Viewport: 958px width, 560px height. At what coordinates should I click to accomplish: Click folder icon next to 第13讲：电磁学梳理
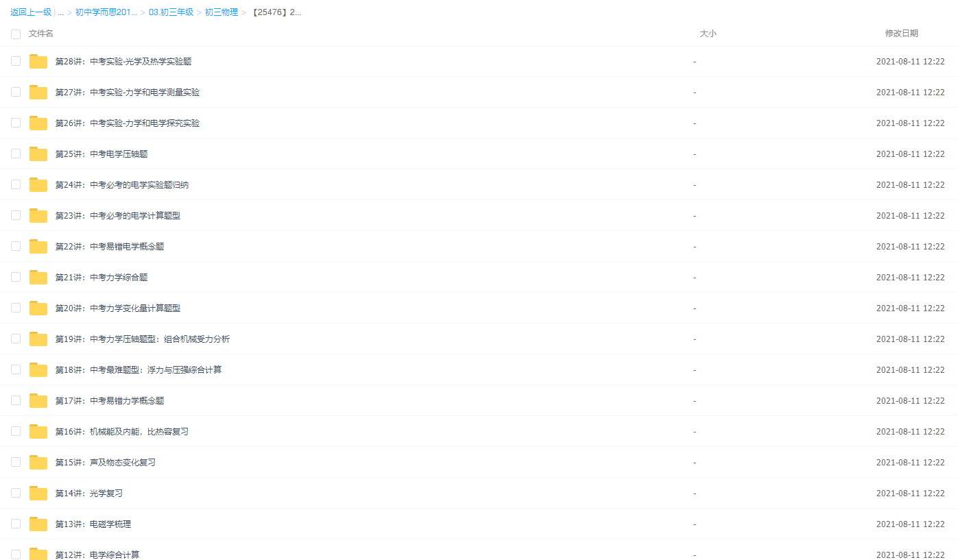click(x=38, y=524)
